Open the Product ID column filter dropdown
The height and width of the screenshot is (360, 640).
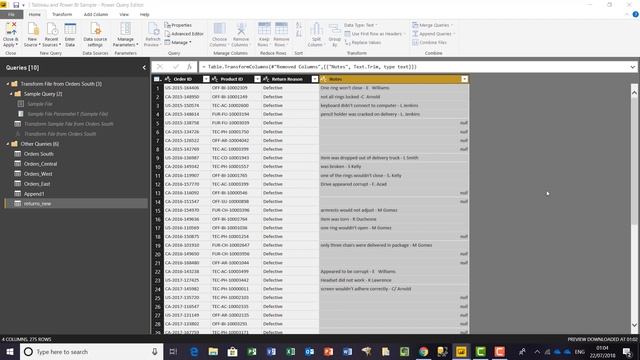pos(257,79)
